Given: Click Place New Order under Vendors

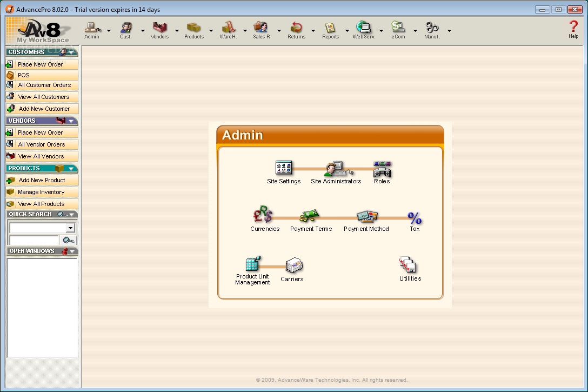Looking at the screenshot, I should 42,132.
